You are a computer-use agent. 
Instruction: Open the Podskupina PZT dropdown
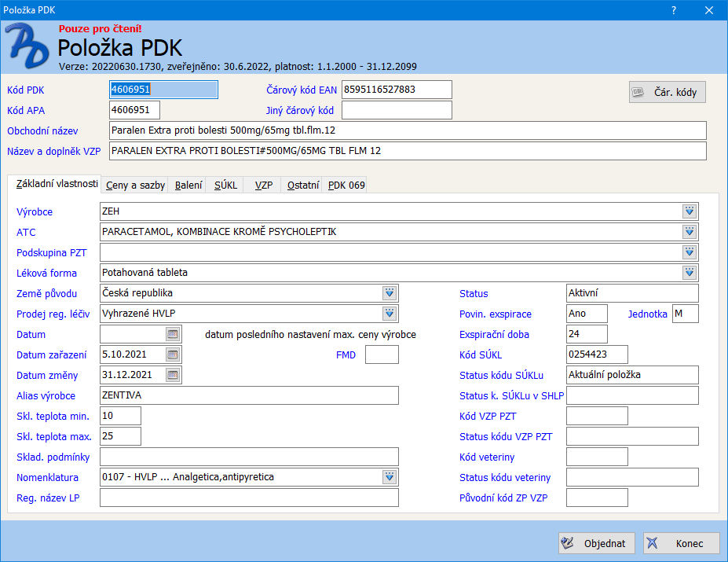coord(690,252)
